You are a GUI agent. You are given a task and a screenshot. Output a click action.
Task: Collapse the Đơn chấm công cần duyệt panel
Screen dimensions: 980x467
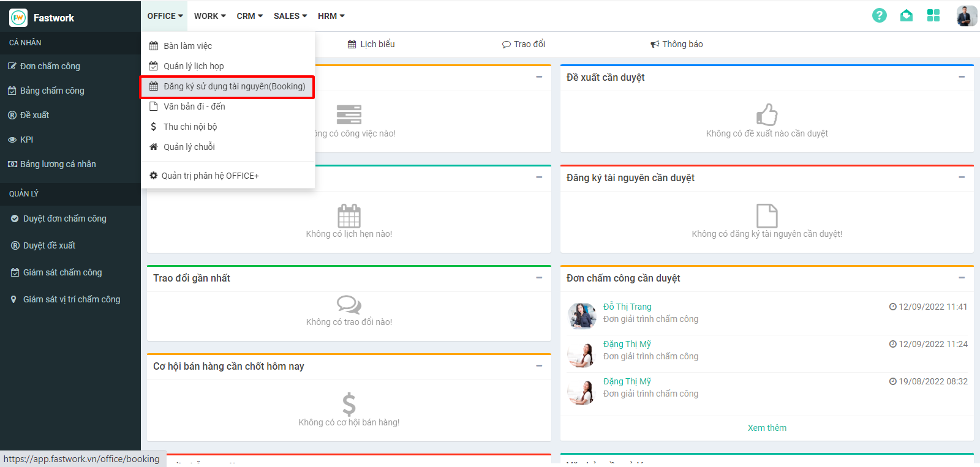[x=961, y=278]
